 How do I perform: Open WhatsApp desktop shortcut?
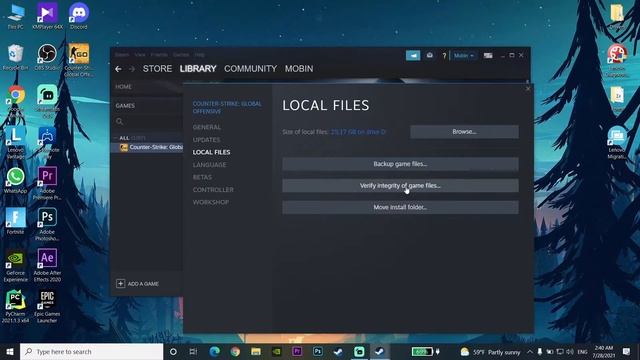click(x=16, y=180)
